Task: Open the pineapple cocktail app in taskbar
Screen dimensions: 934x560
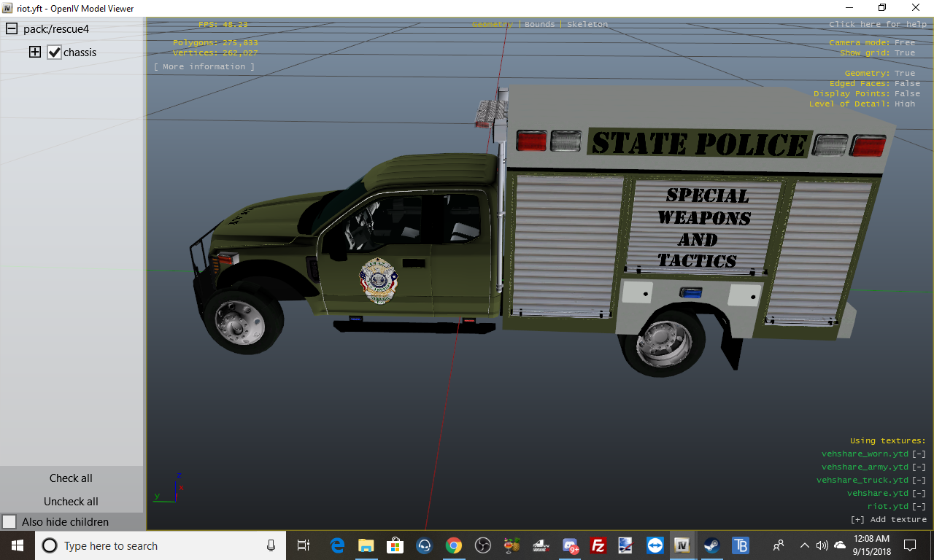Action: pyautogui.click(x=512, y=545)
